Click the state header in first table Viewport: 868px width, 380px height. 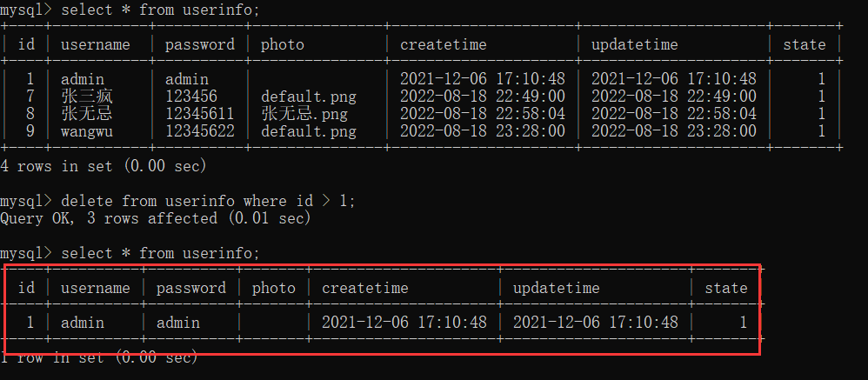point(804,44)
